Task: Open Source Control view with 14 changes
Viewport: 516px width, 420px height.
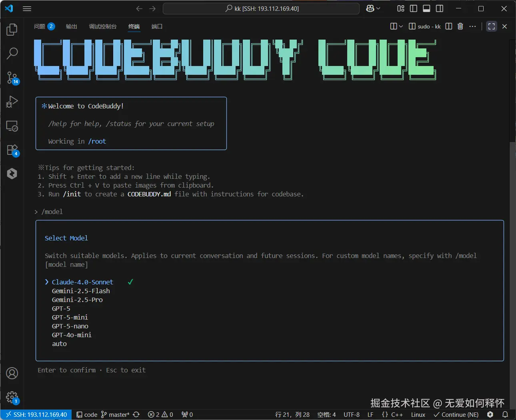Action: click(12, 78)
